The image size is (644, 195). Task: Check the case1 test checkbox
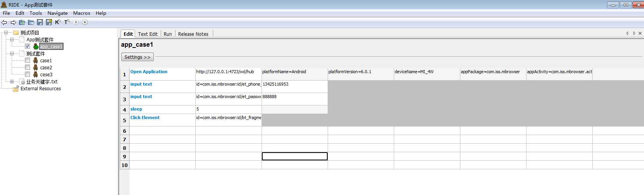click(x=28, y=60)
